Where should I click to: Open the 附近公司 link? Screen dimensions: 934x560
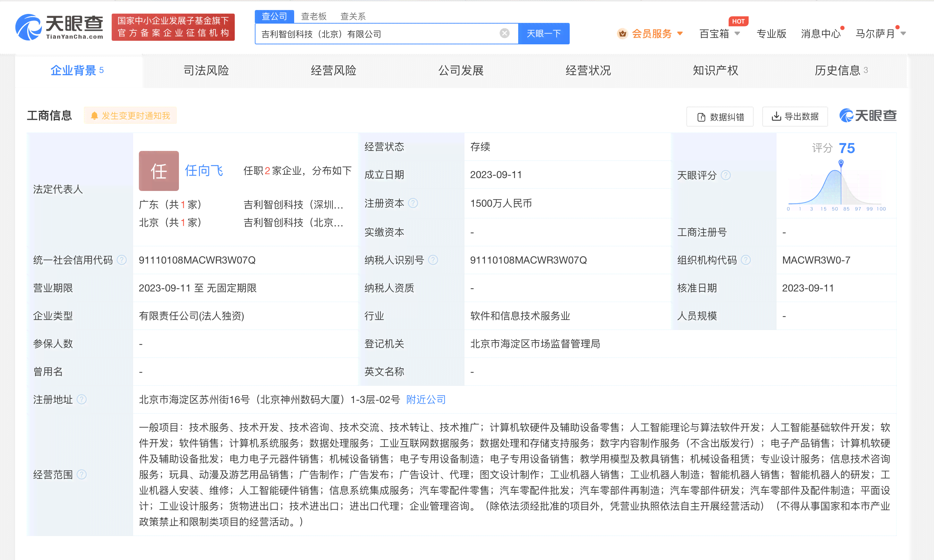(x=426, y=399)
